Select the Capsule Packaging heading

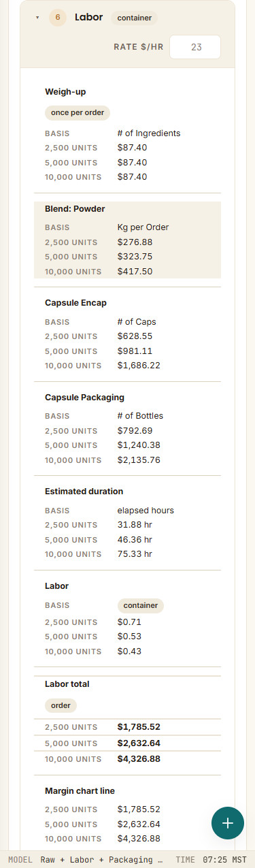point(84,397)
